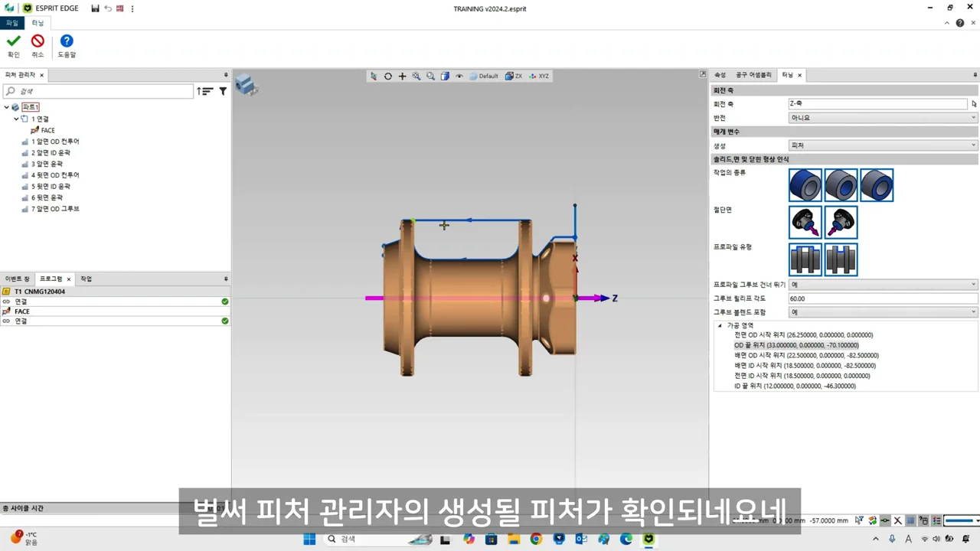Open the Default layer selector in the viewport
980x551 pixels.
tap(484, 76)
